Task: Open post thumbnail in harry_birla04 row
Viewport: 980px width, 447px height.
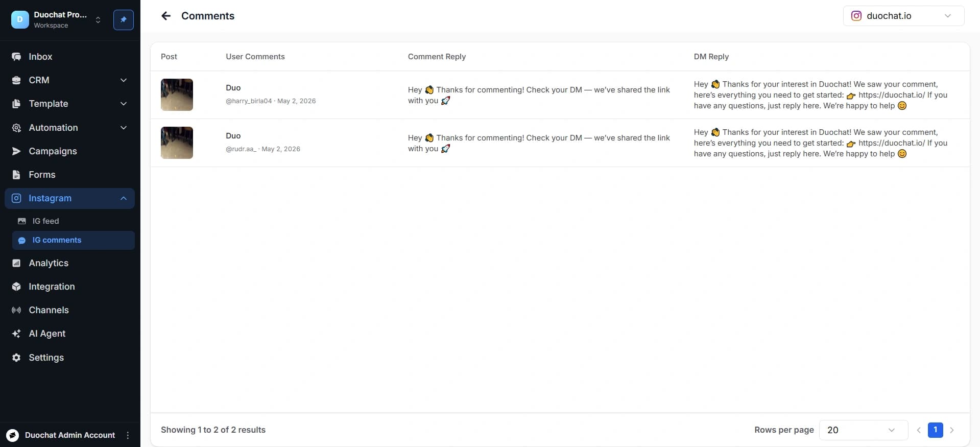Action: pos(177,95)
